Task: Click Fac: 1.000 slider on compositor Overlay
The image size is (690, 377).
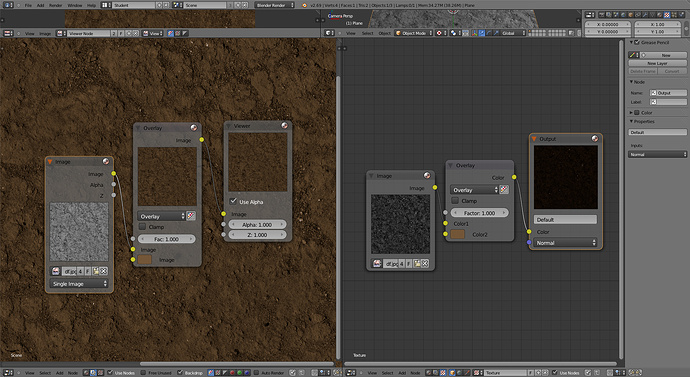Action: click(x=166, y=239)
